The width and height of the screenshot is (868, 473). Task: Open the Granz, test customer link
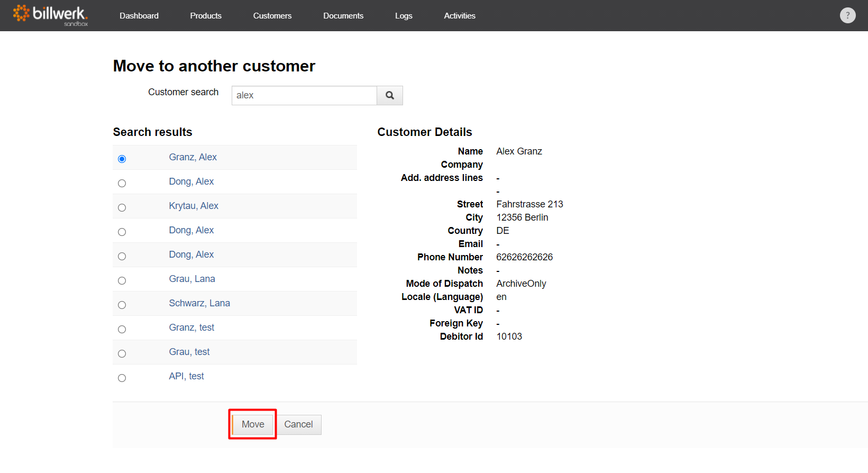click(x=191, y=328)
